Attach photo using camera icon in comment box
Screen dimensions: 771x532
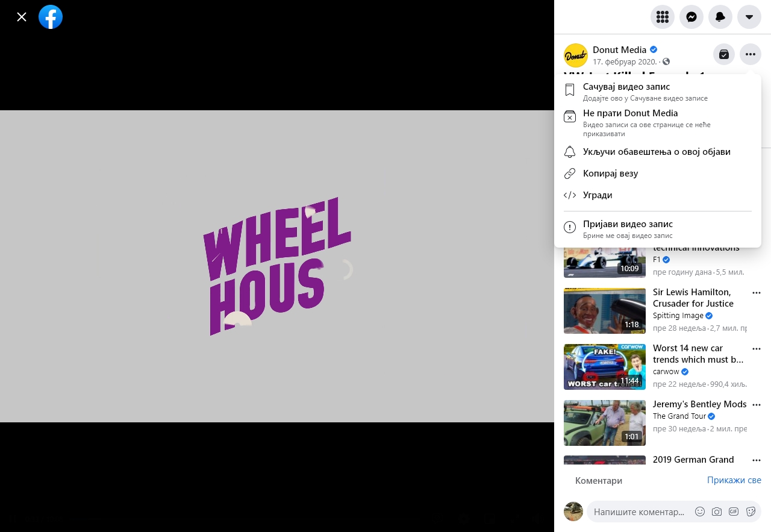pos(717,512)
